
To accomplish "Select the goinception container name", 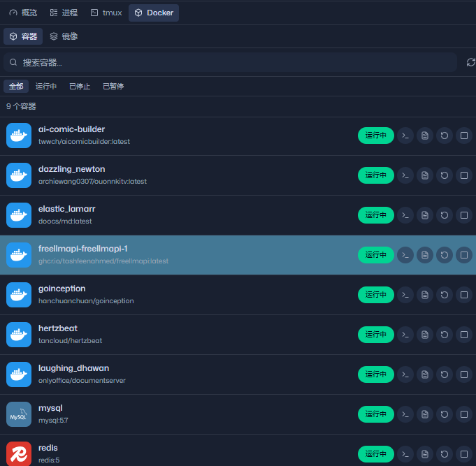I will pos(62,289).
